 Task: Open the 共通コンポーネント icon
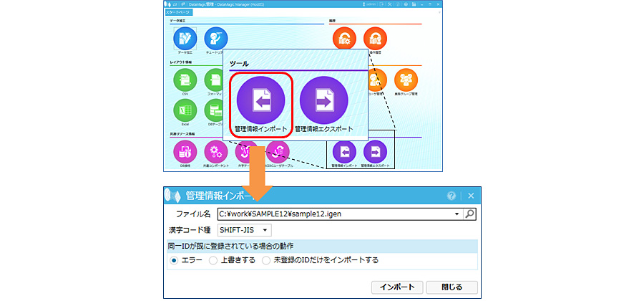215,151
